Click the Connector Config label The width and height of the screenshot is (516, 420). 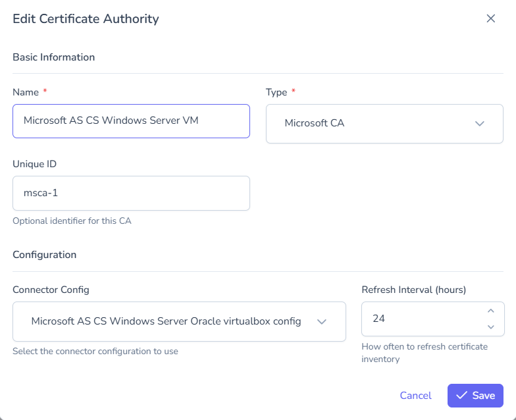(51, 290)
